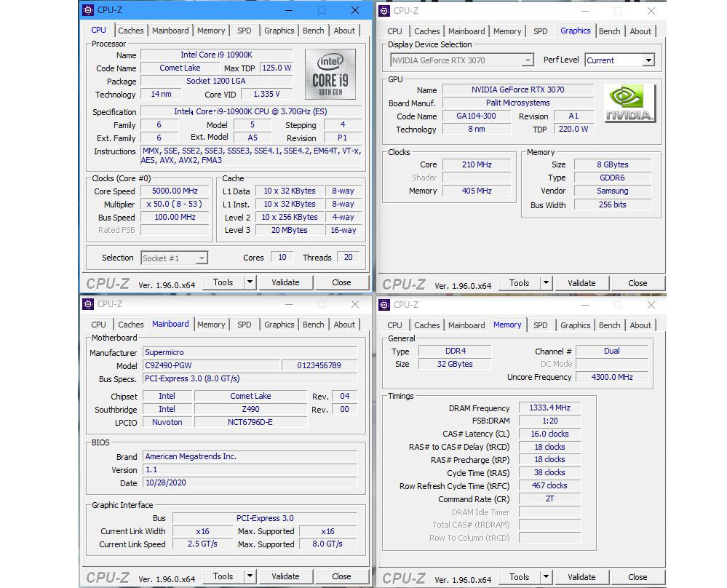Click Tools button in the RTX 3070 window
Screen dimensions: 727x588
520,283
